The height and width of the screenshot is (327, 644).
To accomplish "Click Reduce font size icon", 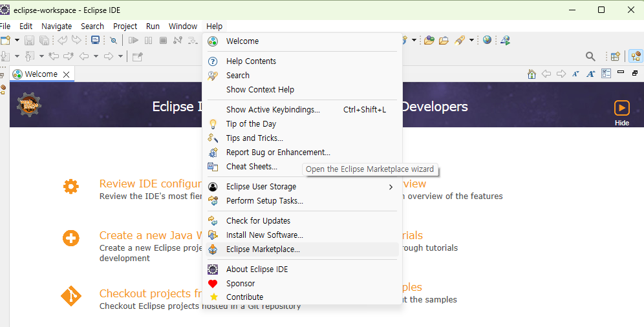I will (x=576, y=74).
